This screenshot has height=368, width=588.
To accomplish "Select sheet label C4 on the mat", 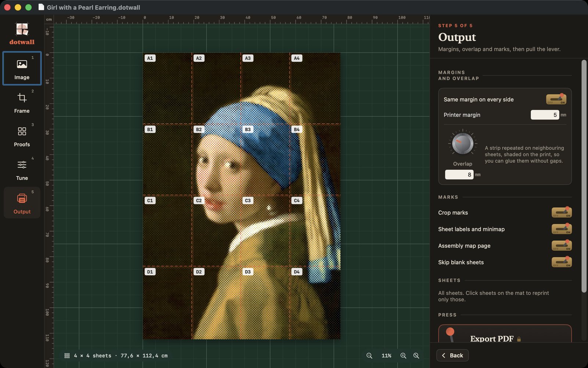I will click(x=297, y=201).
